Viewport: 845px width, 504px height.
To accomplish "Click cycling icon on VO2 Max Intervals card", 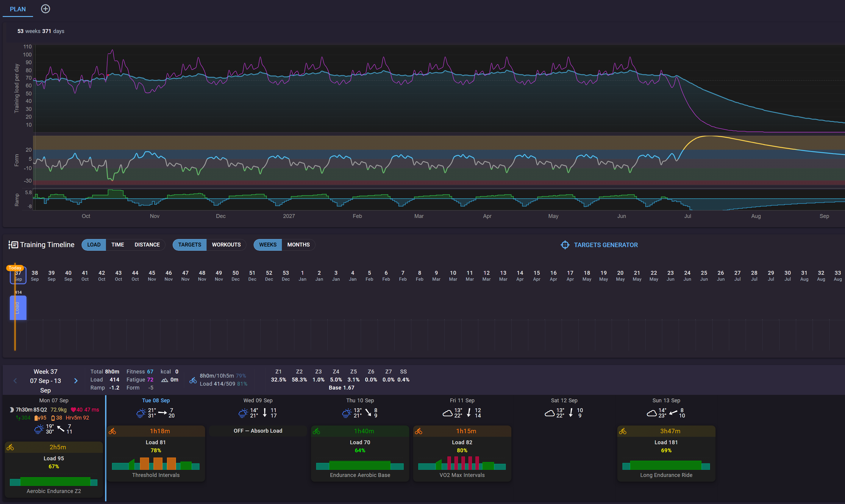I will coord(418,431).
